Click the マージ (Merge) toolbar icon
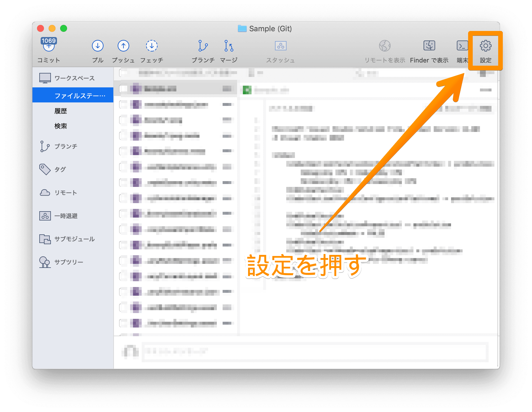 [x=229, y=46]
